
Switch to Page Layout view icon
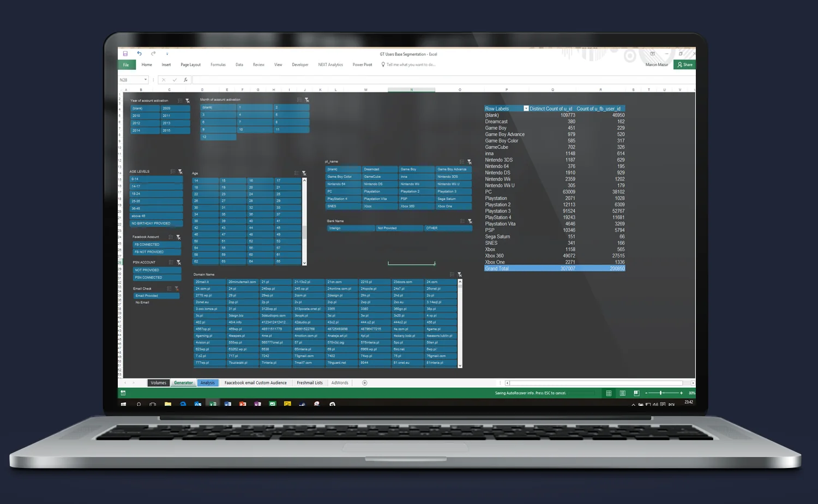click(622, 393)
